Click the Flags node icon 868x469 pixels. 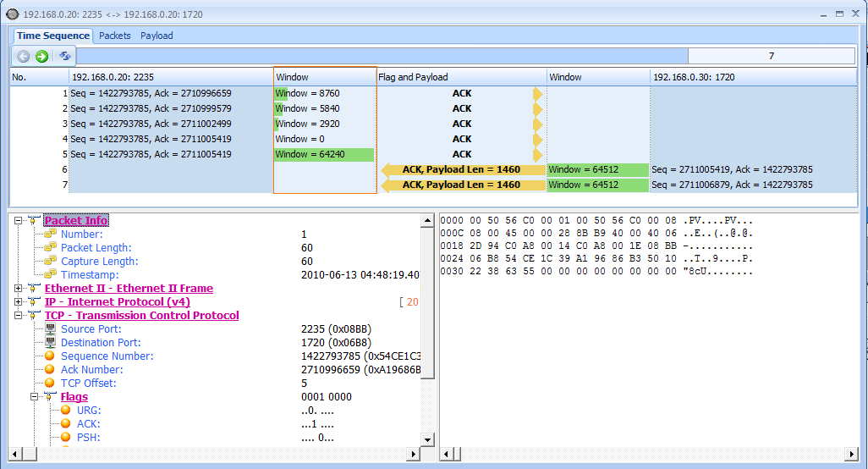[50, 396]
